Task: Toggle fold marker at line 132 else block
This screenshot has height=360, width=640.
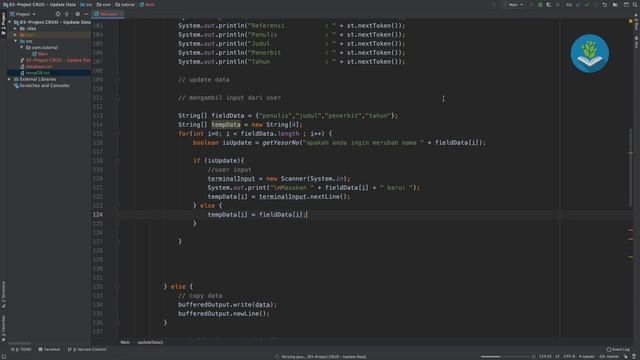Action: point(118,287)
